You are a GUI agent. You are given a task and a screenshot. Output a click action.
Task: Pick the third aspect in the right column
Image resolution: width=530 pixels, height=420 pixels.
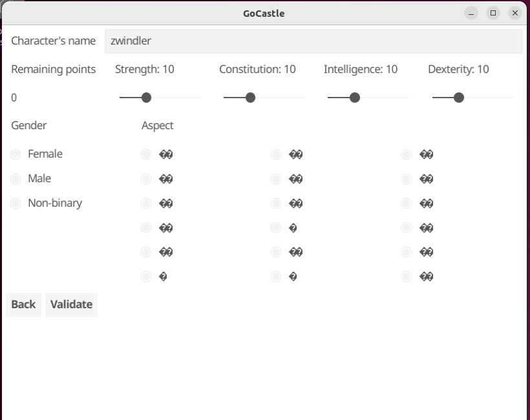click(x=407, y=204)
